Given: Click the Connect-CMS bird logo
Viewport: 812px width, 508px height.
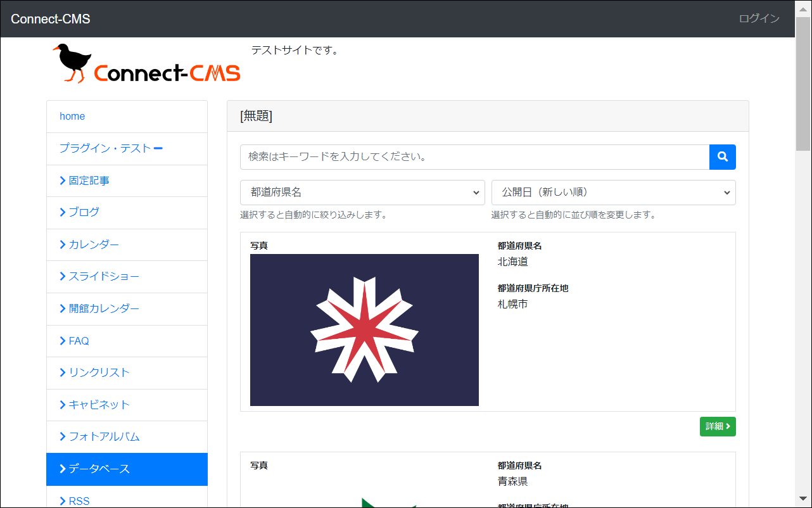Looking at the screenshot, I should [147, 64].
